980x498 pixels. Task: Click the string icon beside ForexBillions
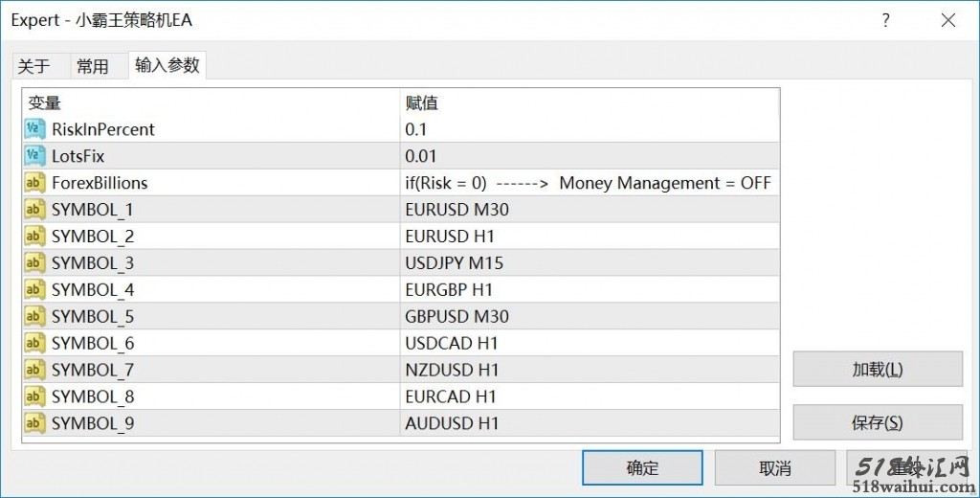pyautogui.click(x=34, y=183)
